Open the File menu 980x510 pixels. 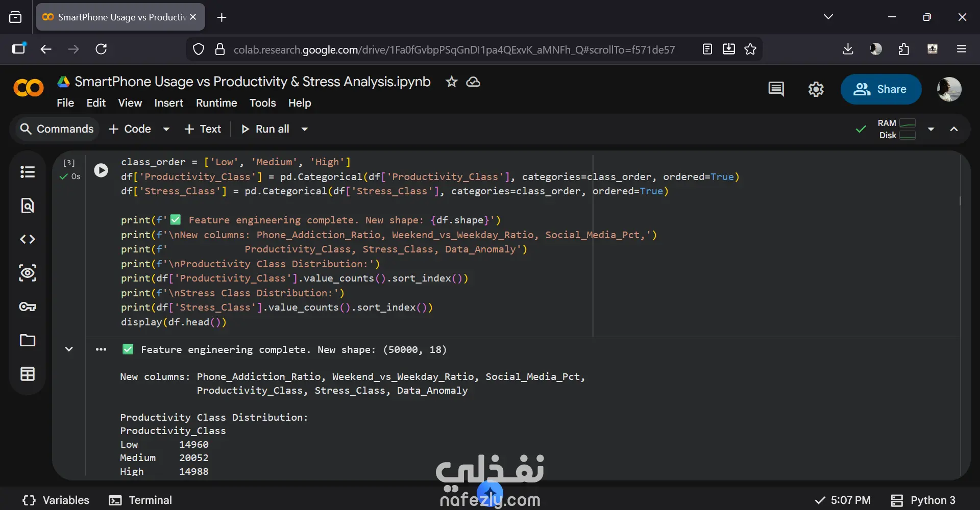[x=65, y=103]
